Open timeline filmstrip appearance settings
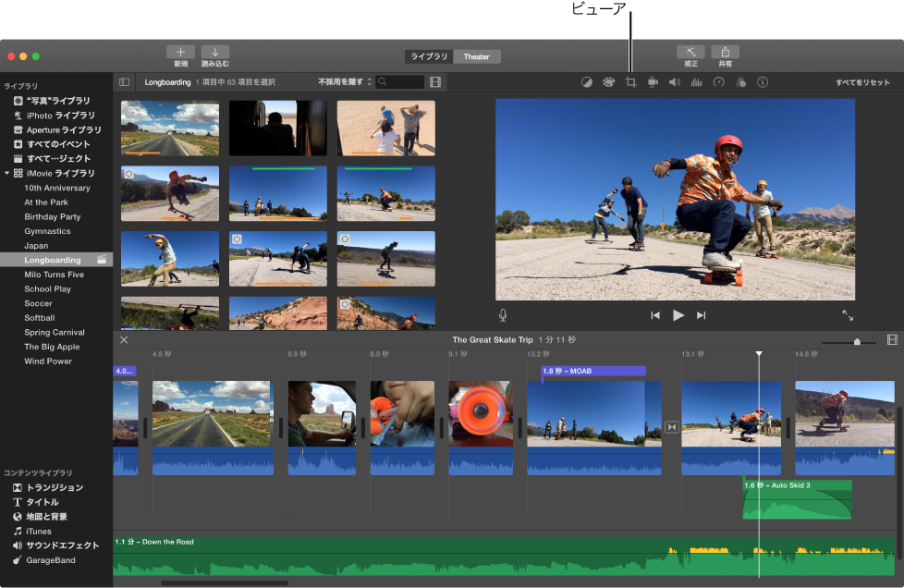 point(892,339)
